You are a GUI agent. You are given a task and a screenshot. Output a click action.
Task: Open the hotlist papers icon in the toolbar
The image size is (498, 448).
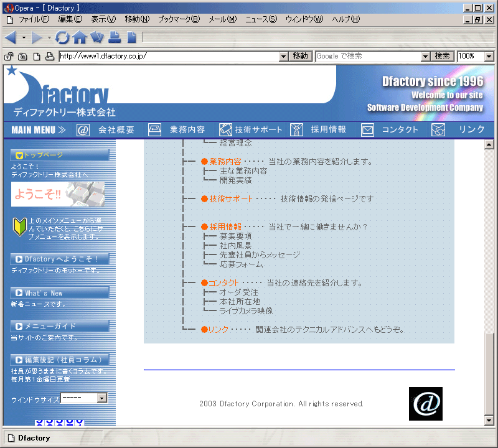[97, 37]
